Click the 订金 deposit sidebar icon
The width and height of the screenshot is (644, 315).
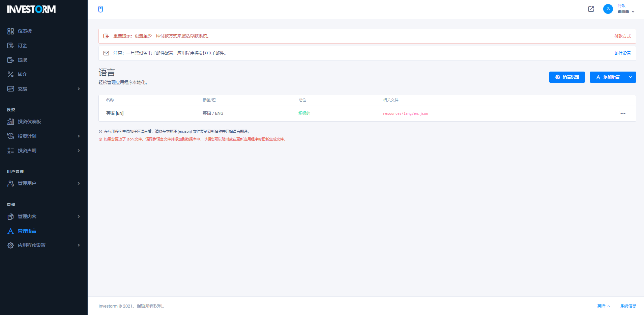click(11, 46)
